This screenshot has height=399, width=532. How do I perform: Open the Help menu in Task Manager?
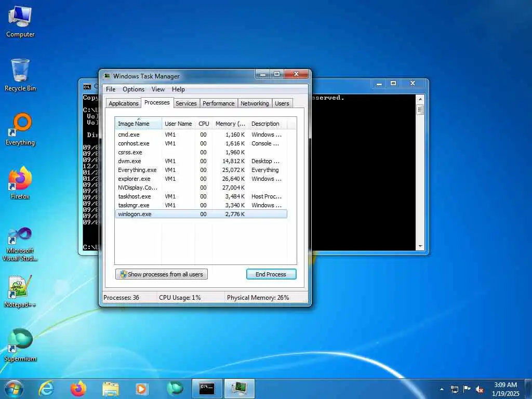coord(178,89)
